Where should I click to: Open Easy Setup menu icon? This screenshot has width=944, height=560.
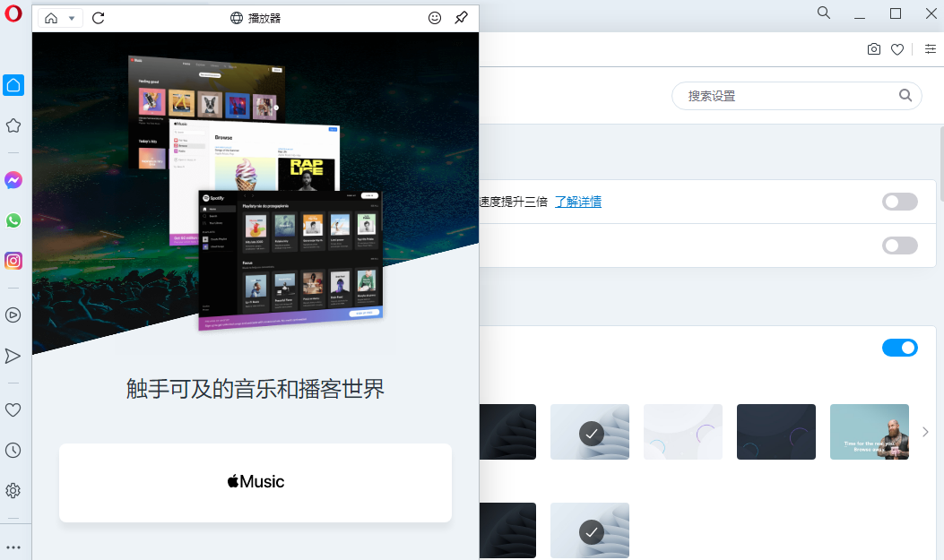point(930,49)
